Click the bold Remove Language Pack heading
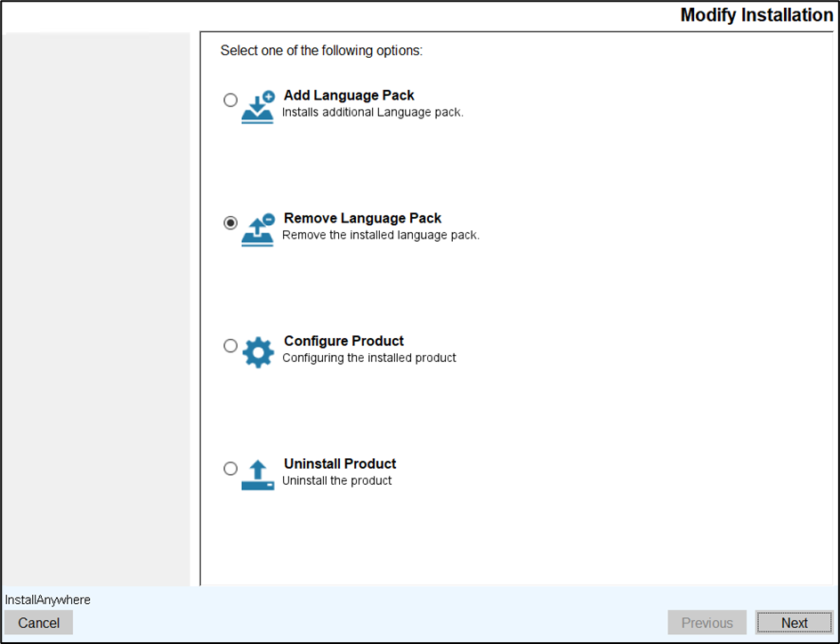 pos(362,218)
